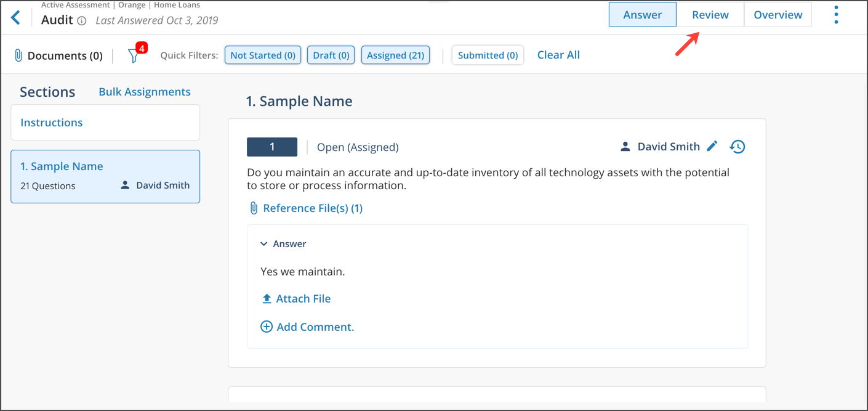Click the Clear All filters link
Image resolution: width=868 pixels, height=411 pixels.
[x=558, y=55]
